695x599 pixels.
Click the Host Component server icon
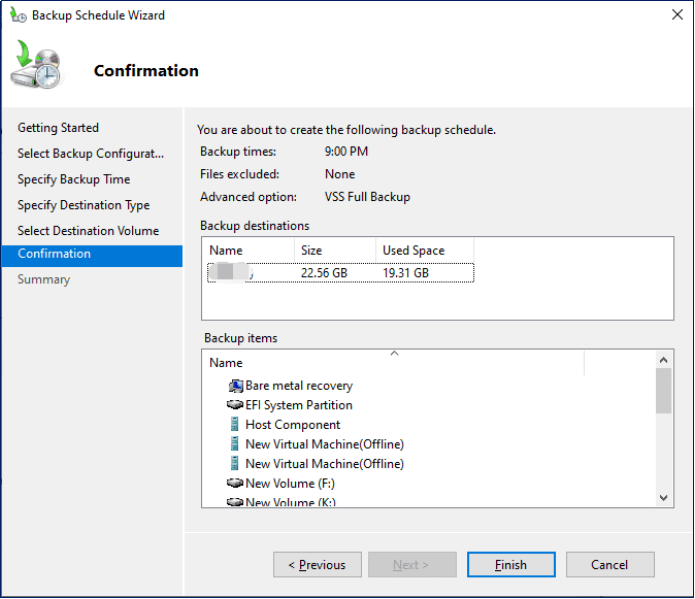(235, 425)
